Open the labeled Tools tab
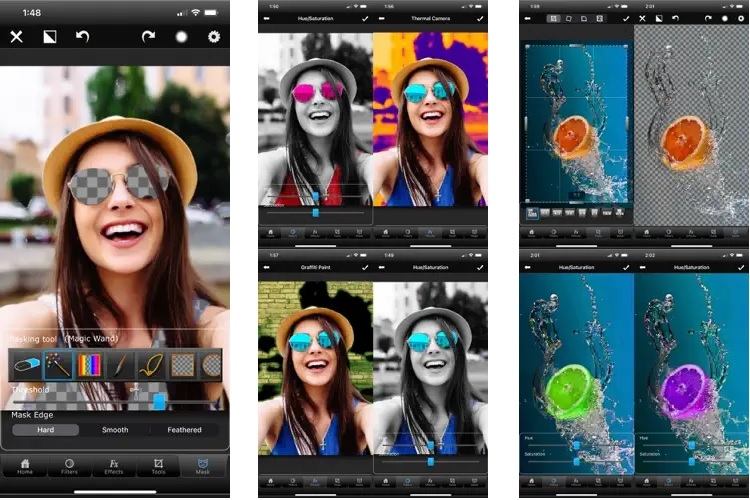The image size is (750, 500). [158, 467]
